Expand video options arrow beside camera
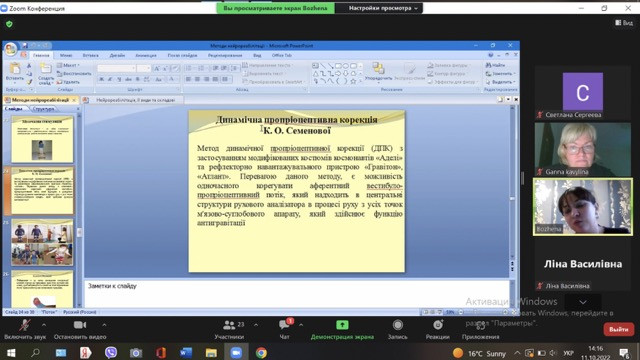 click(x=104, y=325)
